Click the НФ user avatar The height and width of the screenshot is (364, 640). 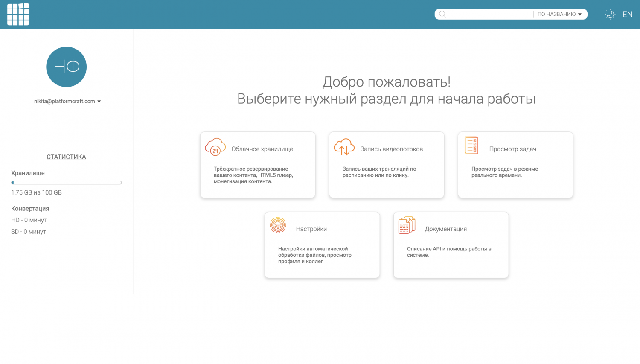point(66,67)
